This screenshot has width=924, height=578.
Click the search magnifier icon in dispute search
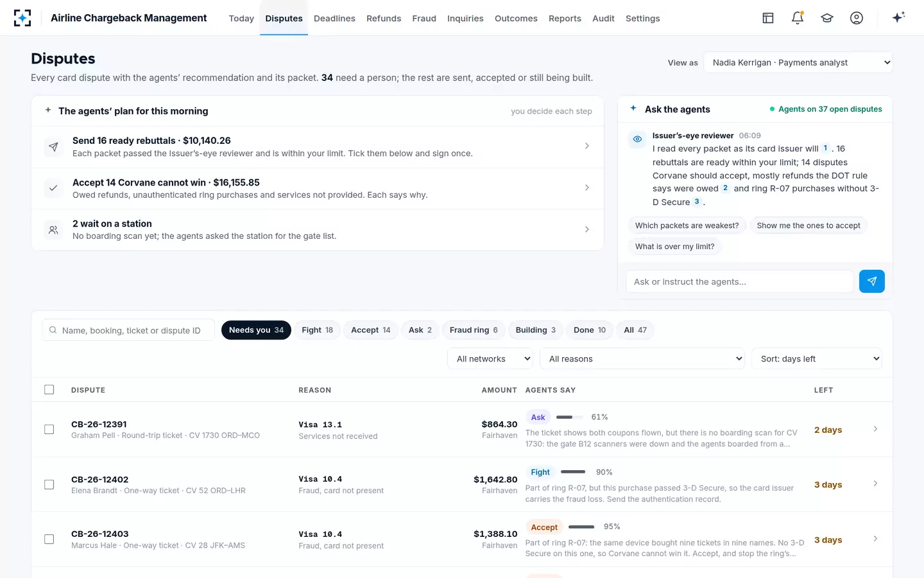[53, 330]
